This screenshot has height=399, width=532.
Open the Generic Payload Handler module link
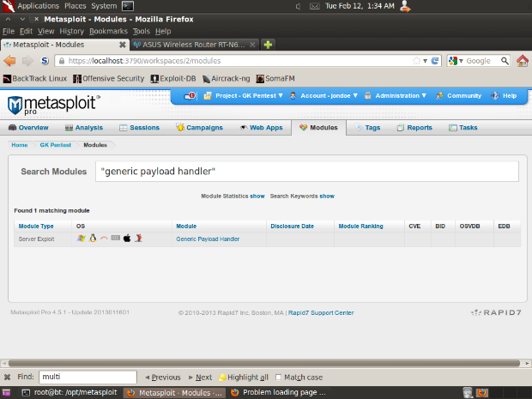point(208,239)
